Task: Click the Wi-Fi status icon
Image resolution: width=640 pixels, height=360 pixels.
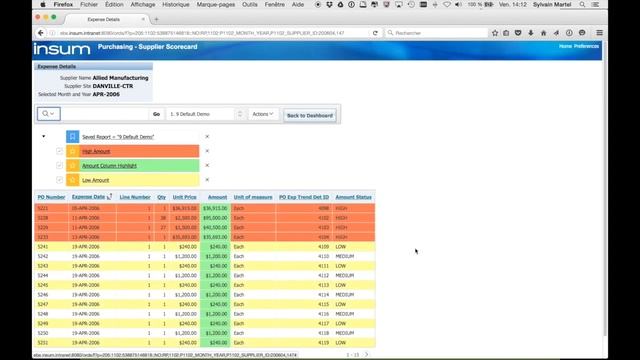Action: point(447,4)
